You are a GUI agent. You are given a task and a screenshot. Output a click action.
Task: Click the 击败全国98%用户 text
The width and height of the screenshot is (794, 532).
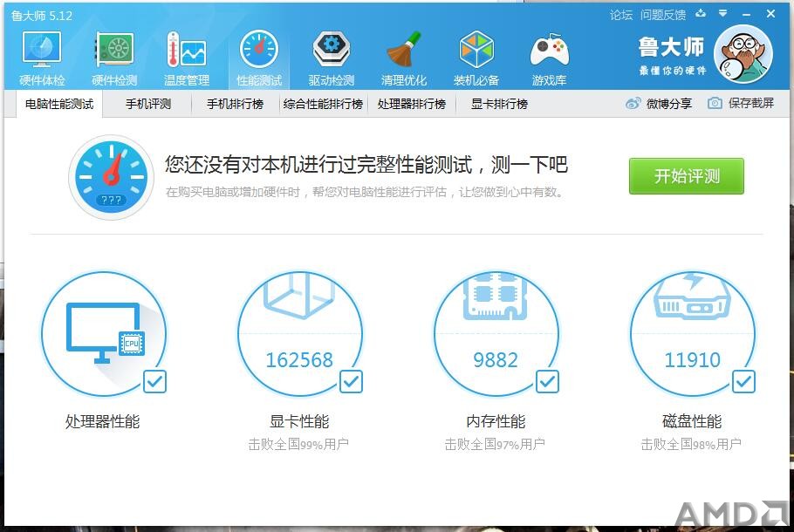[x=691, y=444]
